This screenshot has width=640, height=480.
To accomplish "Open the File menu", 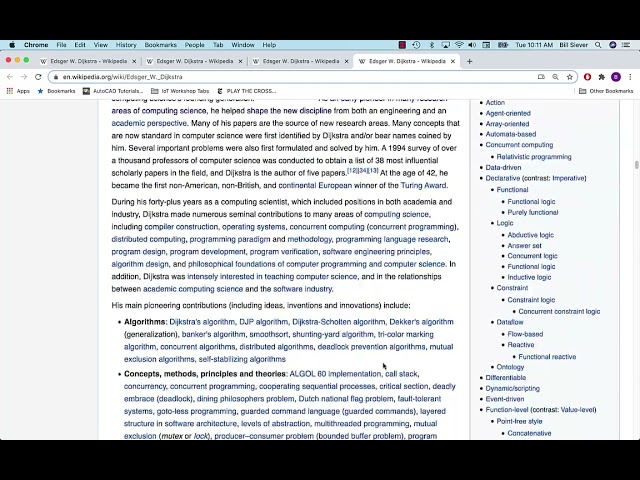I will coord(61,45).
